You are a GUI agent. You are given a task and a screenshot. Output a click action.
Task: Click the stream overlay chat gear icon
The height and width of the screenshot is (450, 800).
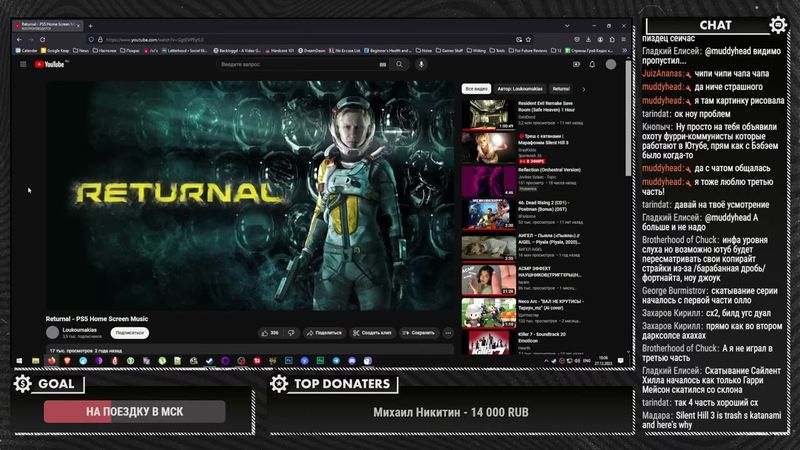click(x=778, y=25)
